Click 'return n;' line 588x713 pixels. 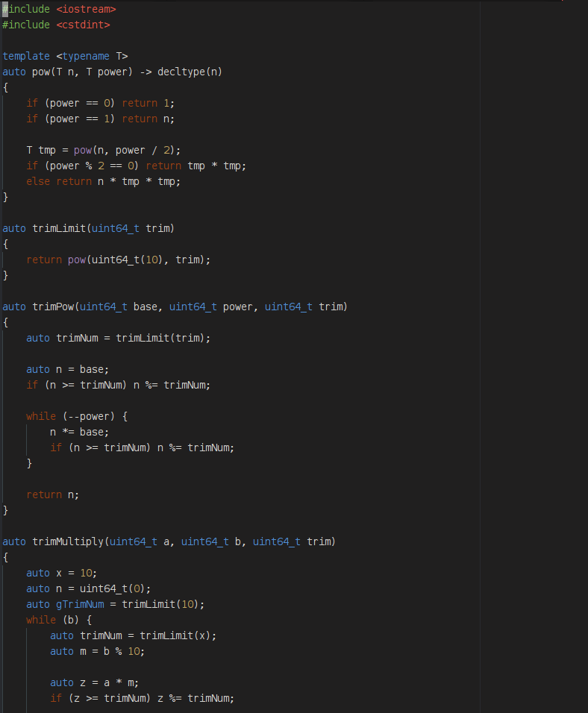53,494
